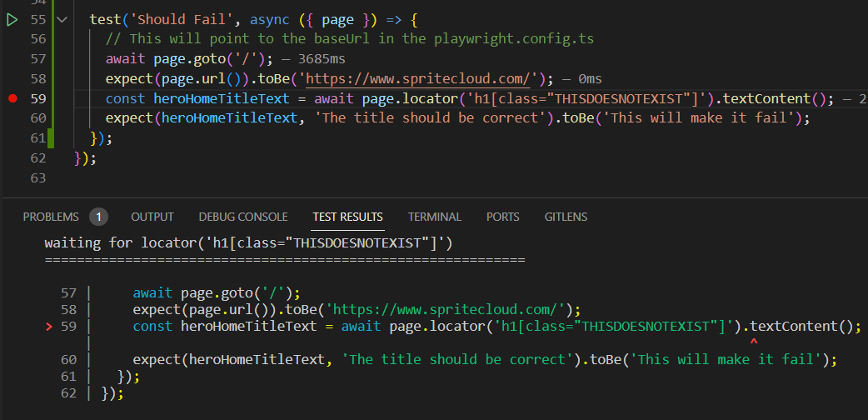This screenshot has width=868, height=420.
Task: Open the PORTS tab
Action: 502,217
